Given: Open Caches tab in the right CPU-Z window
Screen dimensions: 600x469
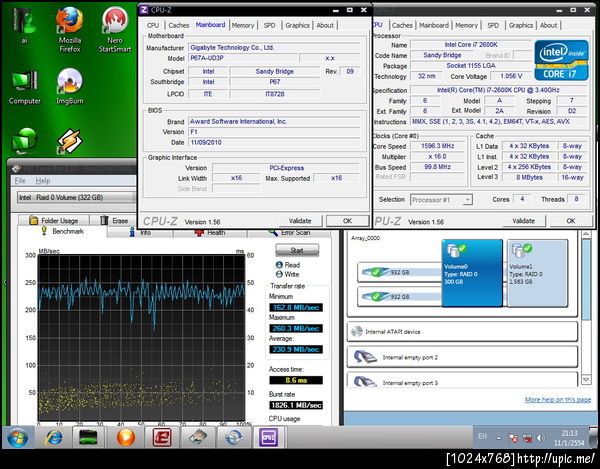Looking at the screenshot, I should [x=402, y=25].
